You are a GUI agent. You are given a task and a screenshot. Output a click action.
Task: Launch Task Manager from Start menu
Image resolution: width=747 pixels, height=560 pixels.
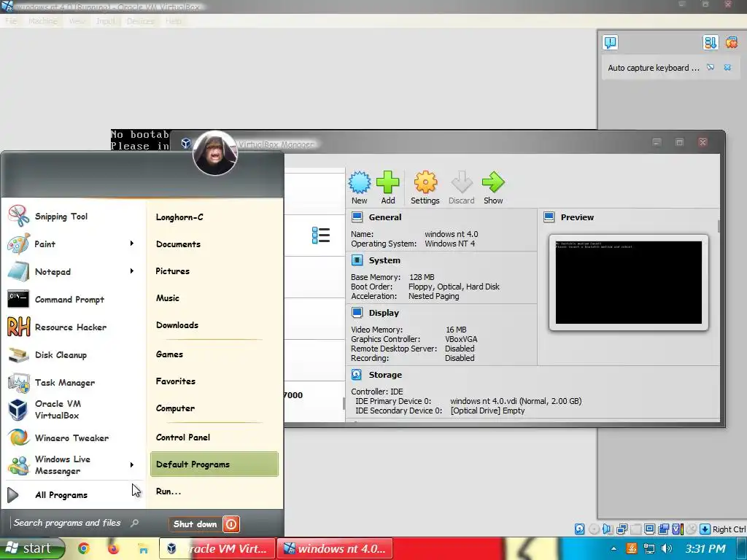[x=74, y=382]
